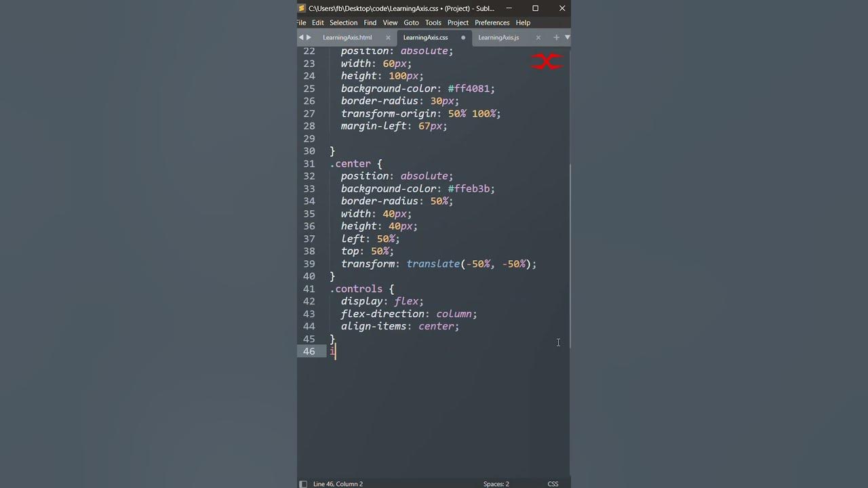Go to next tab with right arrow
The height and width of the screenshot is (488, 868).
[309, 37]
